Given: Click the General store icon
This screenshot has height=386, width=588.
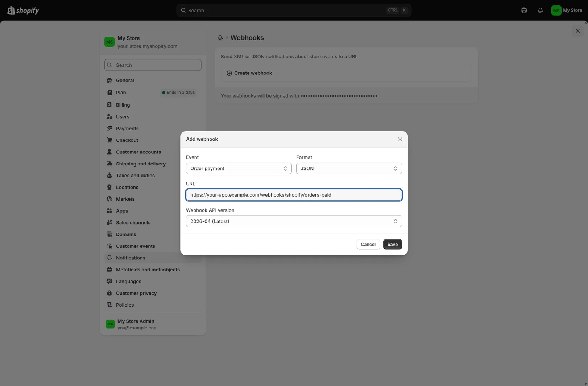Looking at the screenshot, I should click(x=109, y=81).
